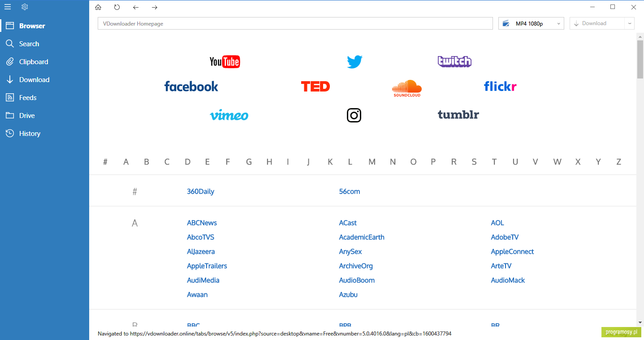Switch to the Browser sidebar tab
Image resolution: width=644 pixels, height=340 pixels.
(x=45, y=26)
